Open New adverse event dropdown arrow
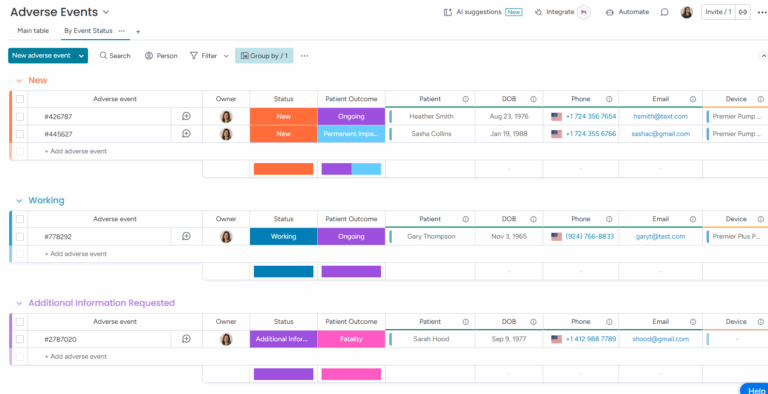The image size is (768, 394). (x=81, y=56)
